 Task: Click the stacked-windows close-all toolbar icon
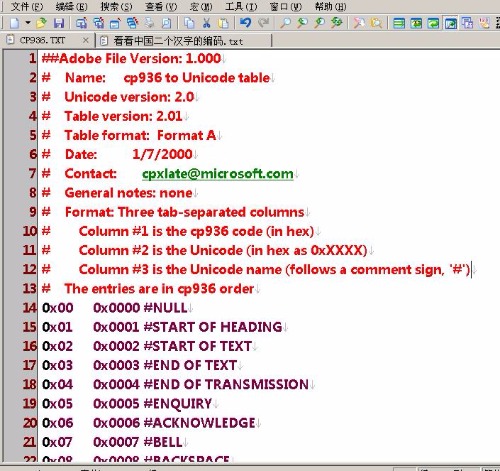132,23
